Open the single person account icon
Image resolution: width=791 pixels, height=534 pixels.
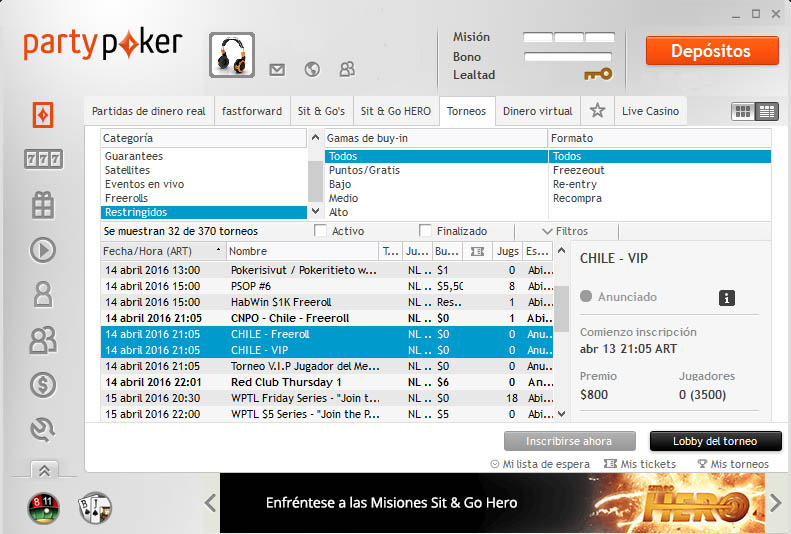(43, 294)
